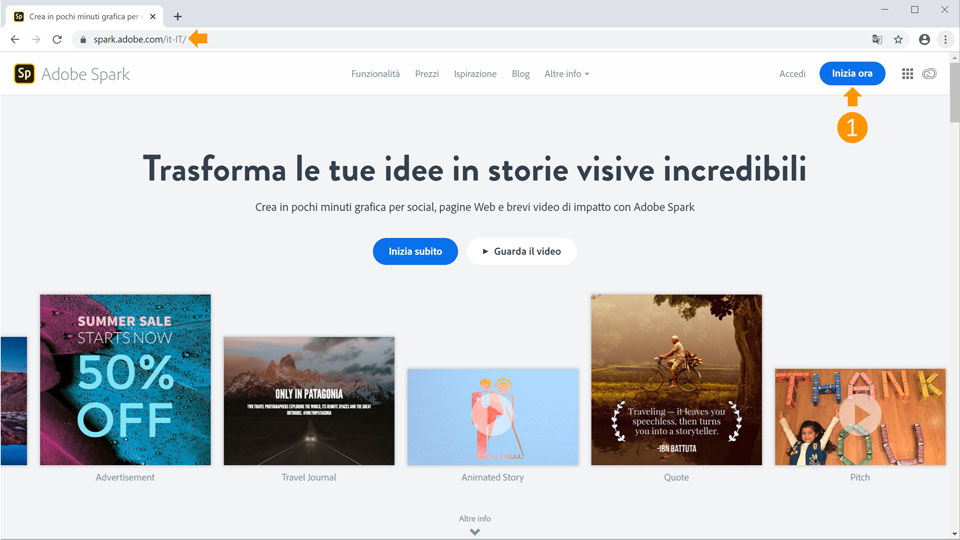The height and width of the screenshot is (540, 960).
Task: Click the Accedi link
Action: pos(792,74)
